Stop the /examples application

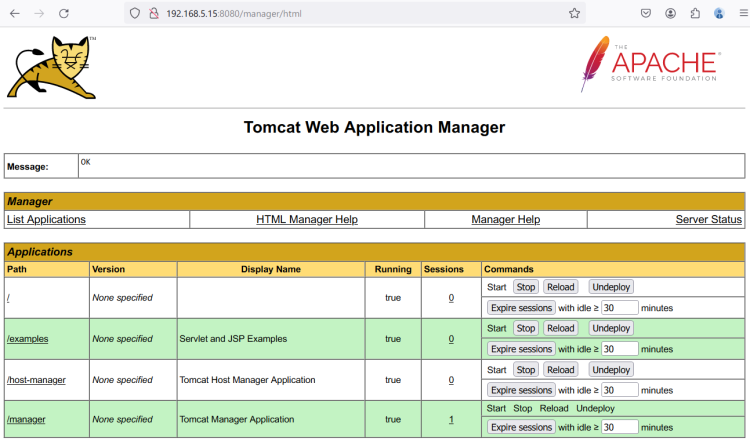point(526,328)
